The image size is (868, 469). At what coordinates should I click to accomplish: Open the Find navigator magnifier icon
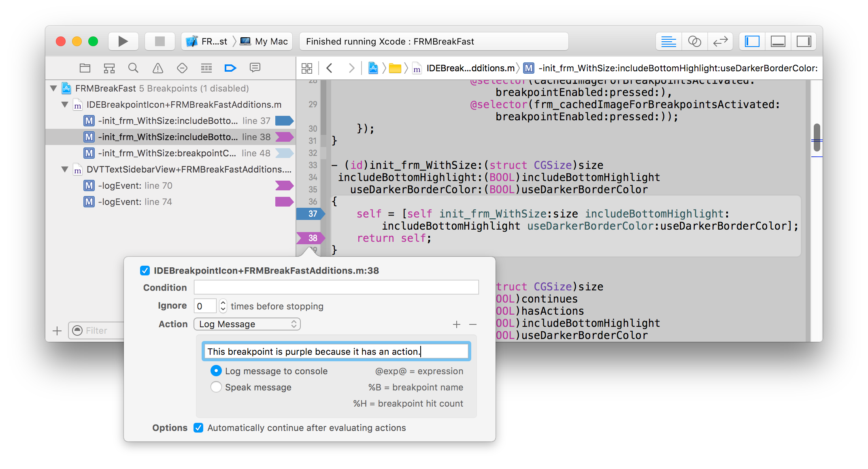point(133,68)
